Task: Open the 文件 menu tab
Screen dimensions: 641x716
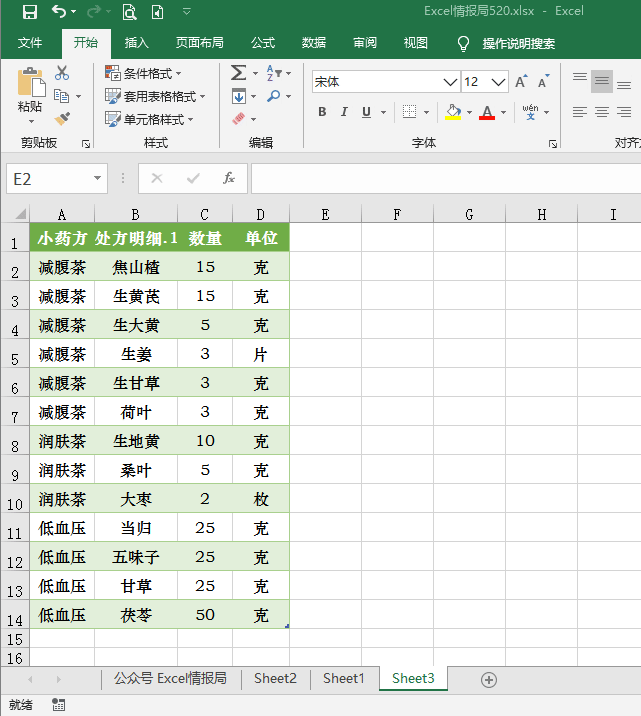Action: [x=30, y=43]
